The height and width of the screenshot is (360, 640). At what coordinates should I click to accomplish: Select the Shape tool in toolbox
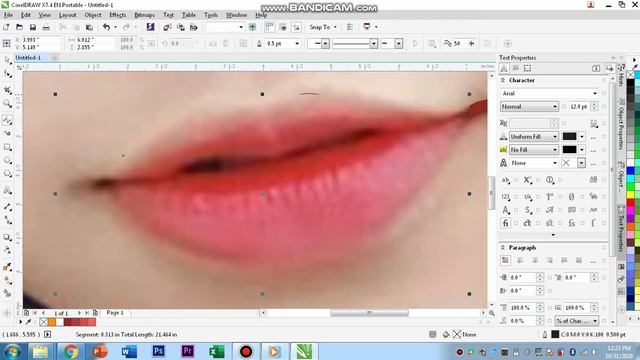click(7, 74)
